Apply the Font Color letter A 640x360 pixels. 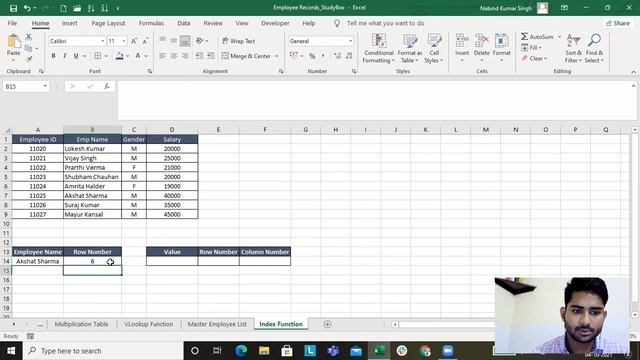(x=138, y=56)
